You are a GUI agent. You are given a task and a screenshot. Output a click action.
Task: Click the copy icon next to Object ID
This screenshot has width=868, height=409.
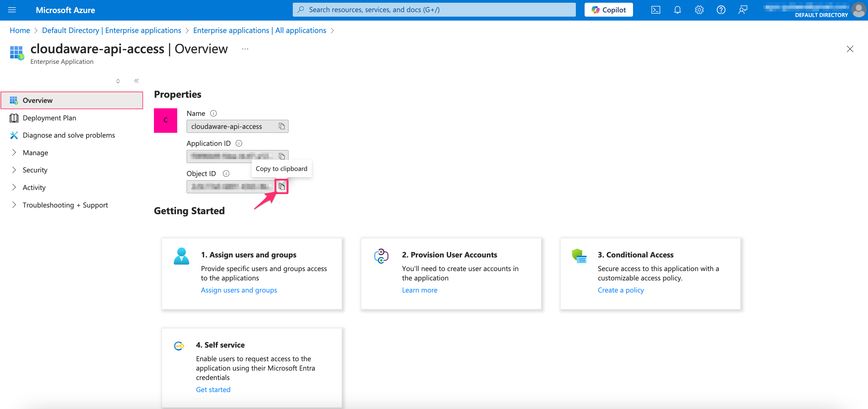click(281, 187)
